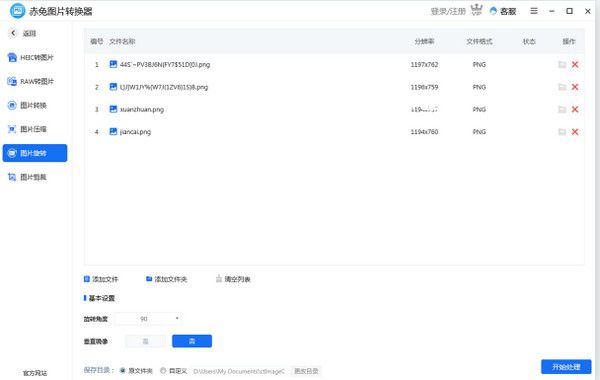Select the xuanzhuan.png file name
The image size is (600, 380).
[x=142, y=109]
